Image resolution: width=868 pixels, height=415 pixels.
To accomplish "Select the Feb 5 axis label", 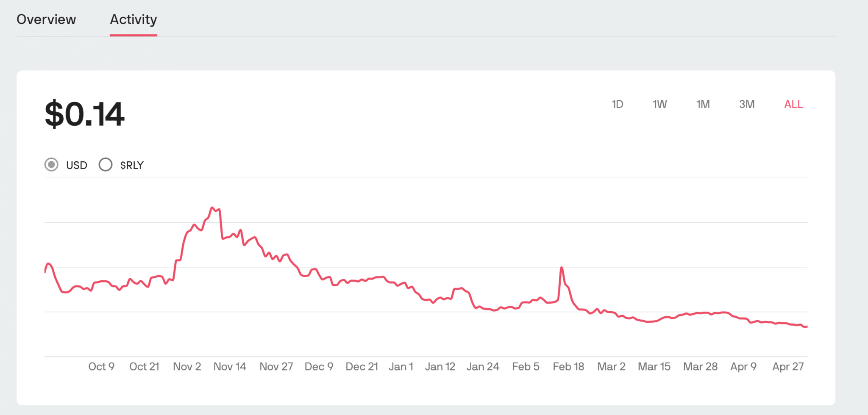I will 526,367.
